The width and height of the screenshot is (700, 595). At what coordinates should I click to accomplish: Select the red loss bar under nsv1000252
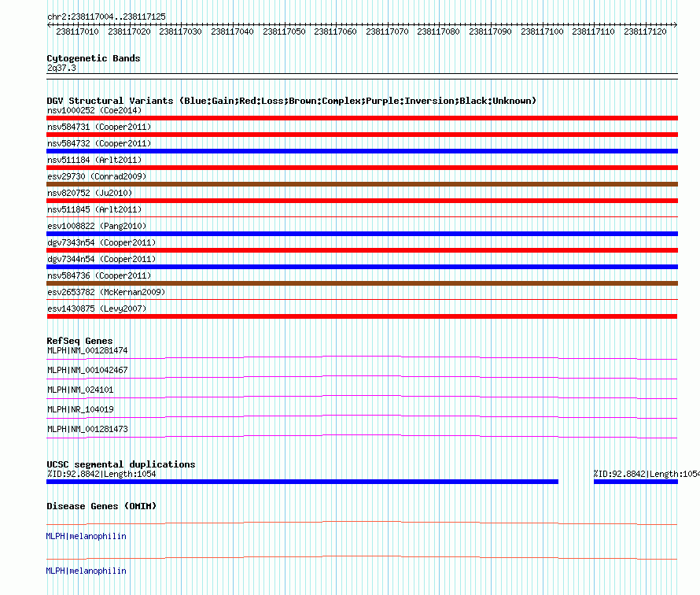click(x=362, y=118)
